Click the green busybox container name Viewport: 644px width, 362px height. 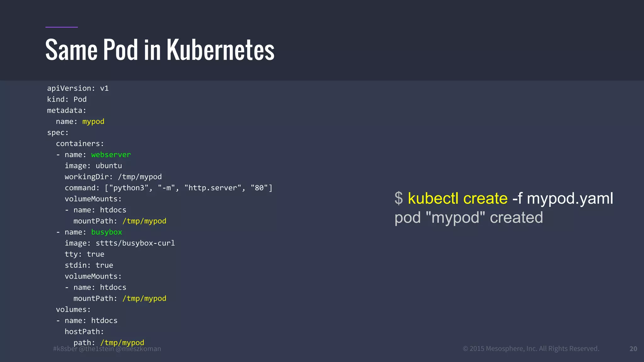coord(106,232)
